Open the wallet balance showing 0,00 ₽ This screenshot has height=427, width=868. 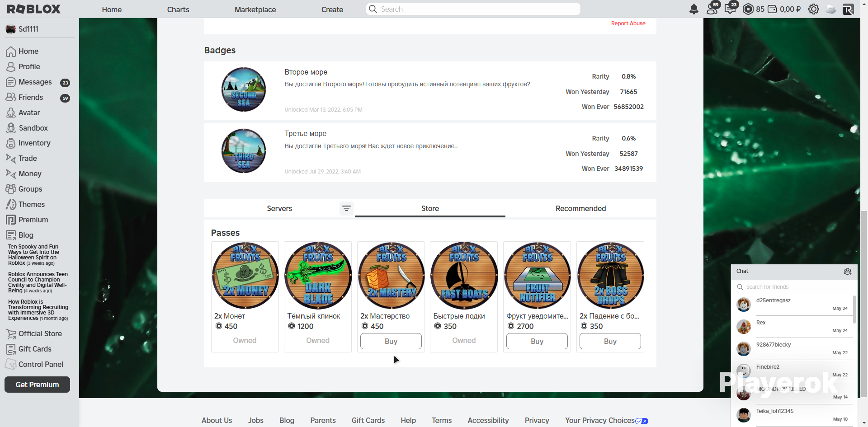784,9
